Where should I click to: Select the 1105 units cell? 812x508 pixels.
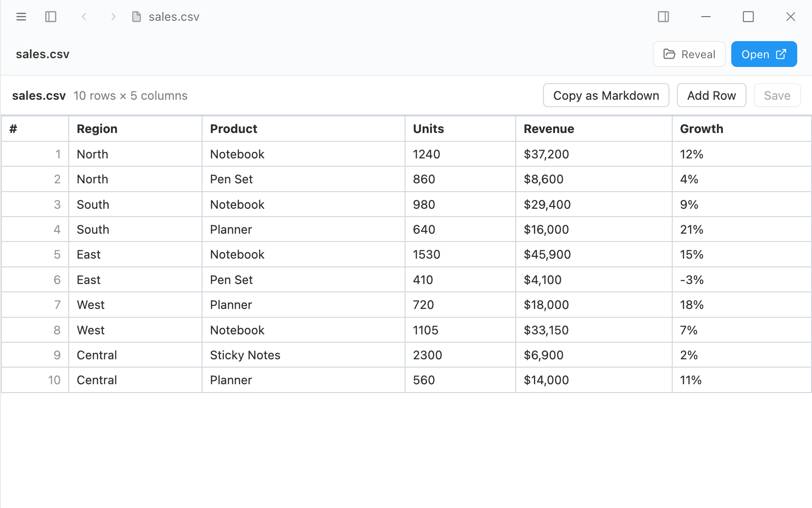(x=460, y=330)
